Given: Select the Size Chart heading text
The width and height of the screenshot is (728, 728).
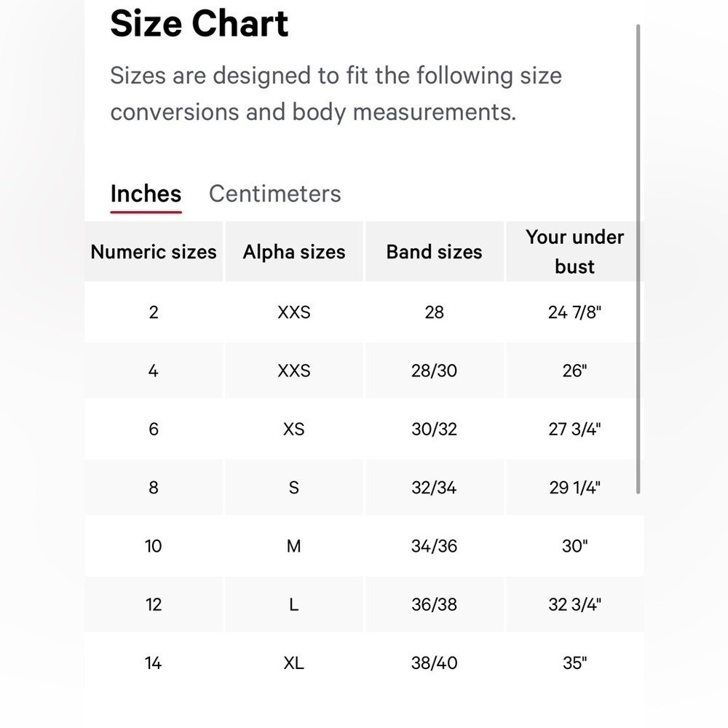Looking at the screenshot, I should pos(199,23).
